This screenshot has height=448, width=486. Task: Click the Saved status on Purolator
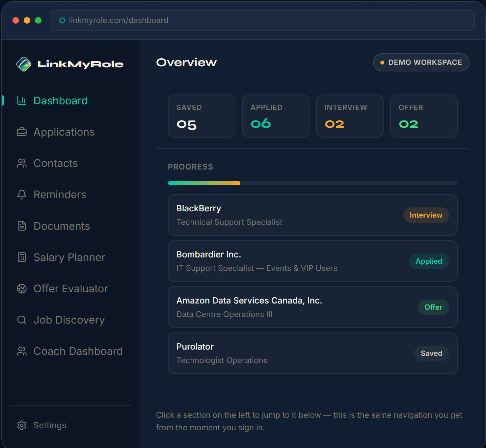pyautogui.click(x=431, y=353)
